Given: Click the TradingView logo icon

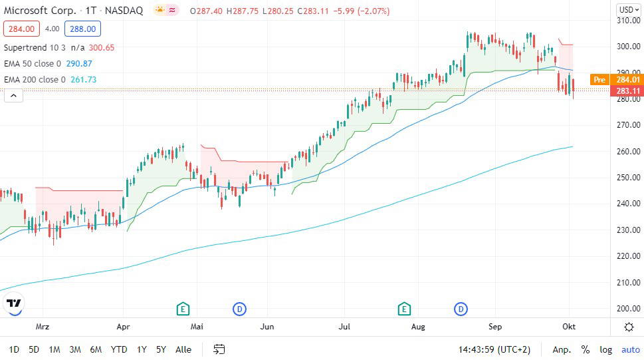Looking at the screenshot, I should [14, 304].
